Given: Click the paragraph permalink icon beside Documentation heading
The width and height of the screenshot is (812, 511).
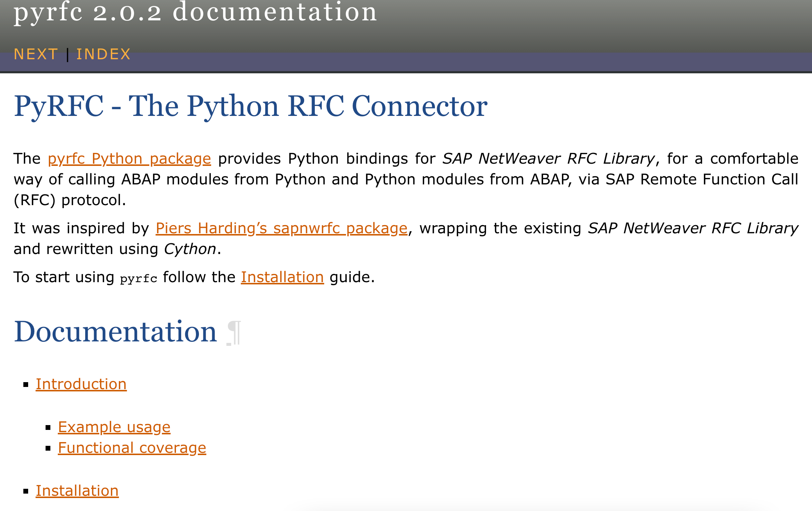Looking at the screenshot, I should pyautogui.click(x=234, y=333).
